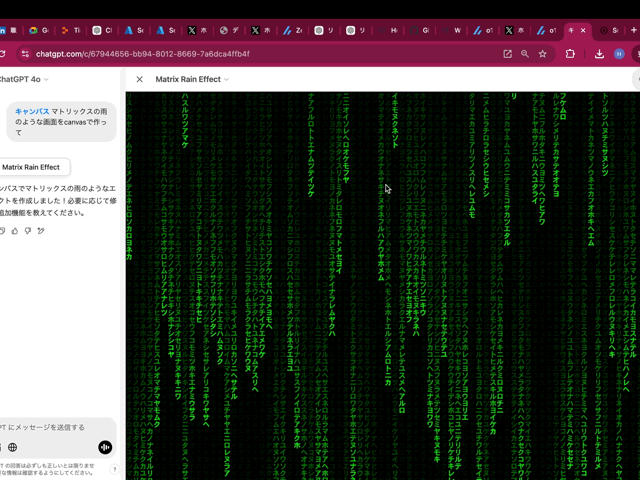
Task: Click the open-in-app icon in the address bar
Action: tap(507, 54)
